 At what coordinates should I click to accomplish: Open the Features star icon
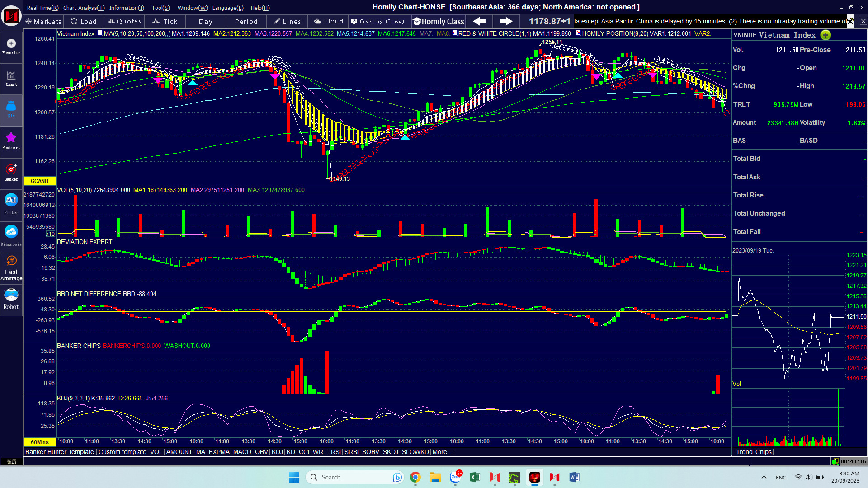coord(11,141)
